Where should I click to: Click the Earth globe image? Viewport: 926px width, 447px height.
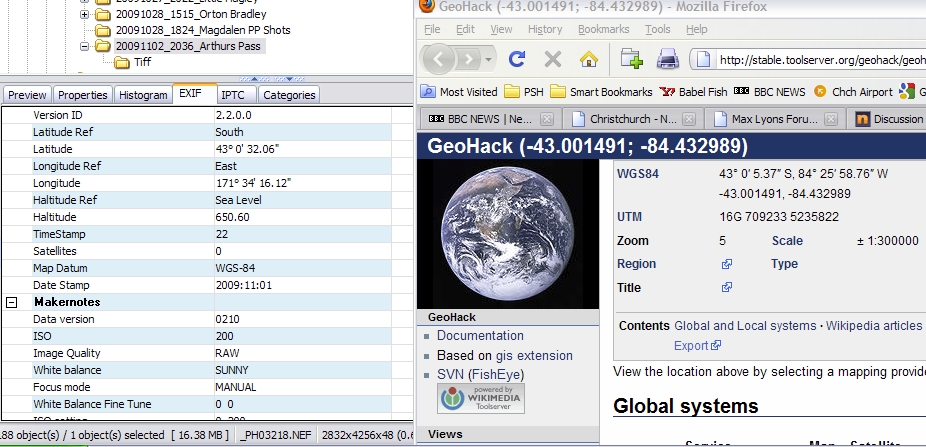pos(508,234)
